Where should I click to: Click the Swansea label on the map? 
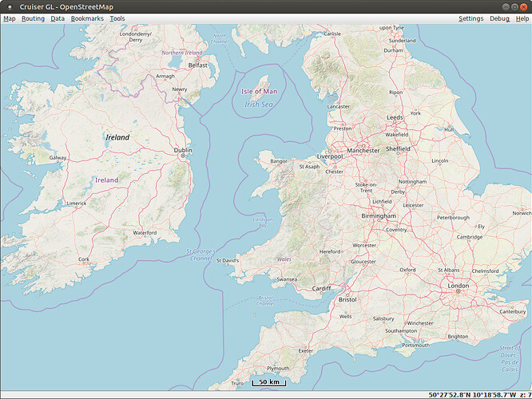pos(287,279)
